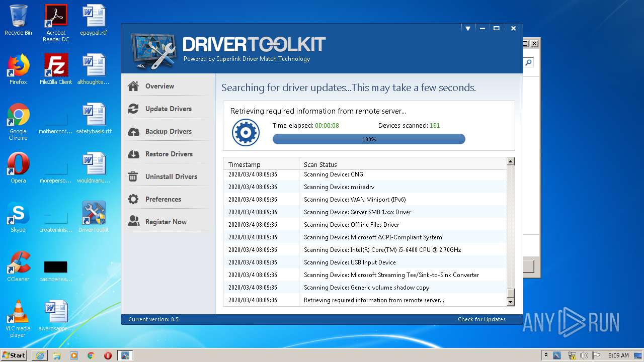Click the Restore Drivers icon
Screen dimensions: 644x362
(x=133, y=154)
